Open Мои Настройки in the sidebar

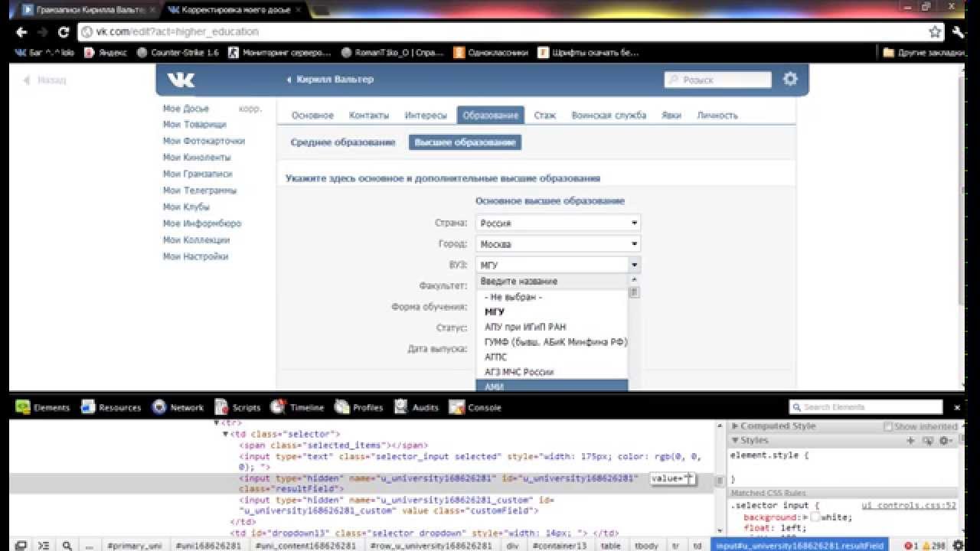pos(195,256)
